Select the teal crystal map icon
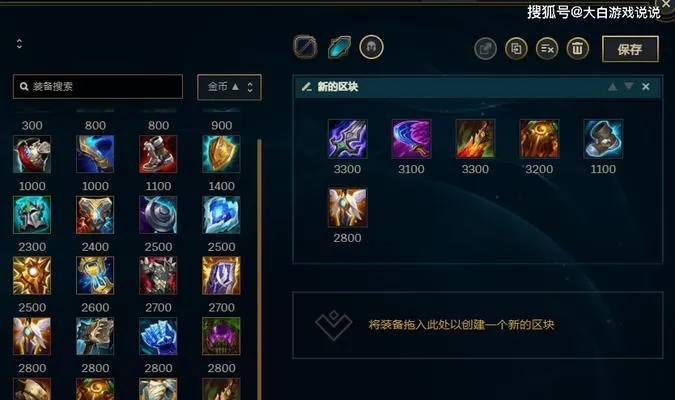Screen dimensions: 675x400 tap(339, 47)
